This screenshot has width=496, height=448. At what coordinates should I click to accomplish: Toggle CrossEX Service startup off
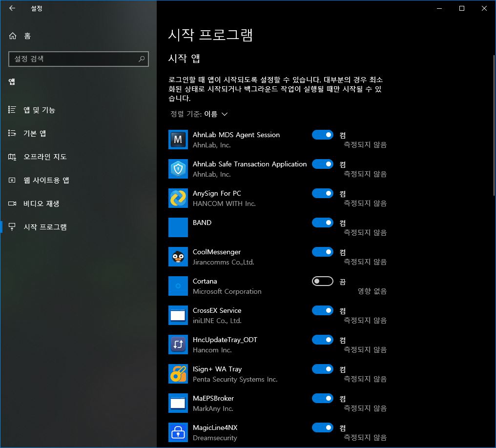pyautogui.click(x=323, y=310)
